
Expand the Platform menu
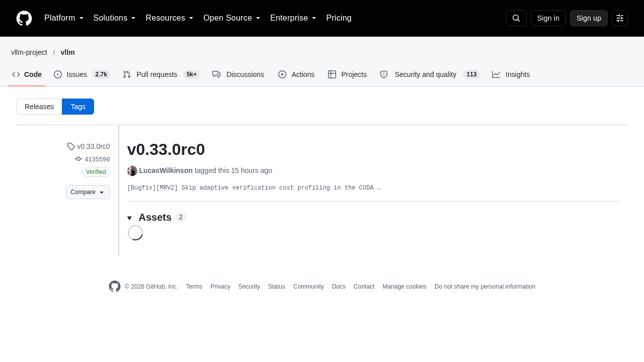pyautogui.click(x=64, y=18)
